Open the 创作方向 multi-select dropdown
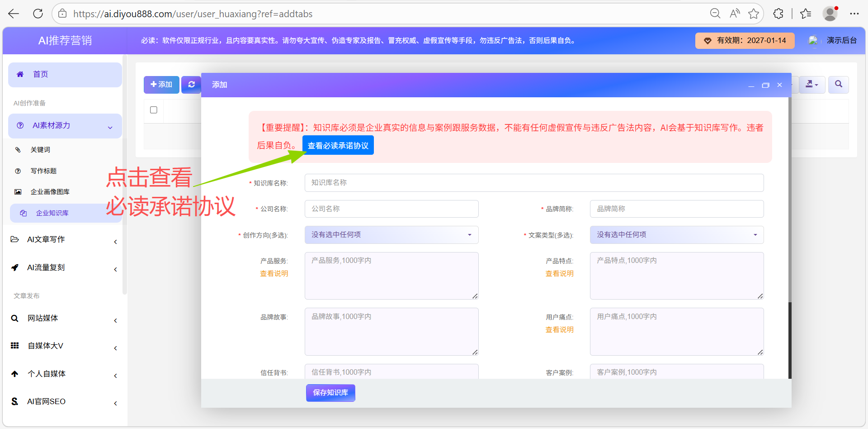868x429 pixels. click(391, 235)
